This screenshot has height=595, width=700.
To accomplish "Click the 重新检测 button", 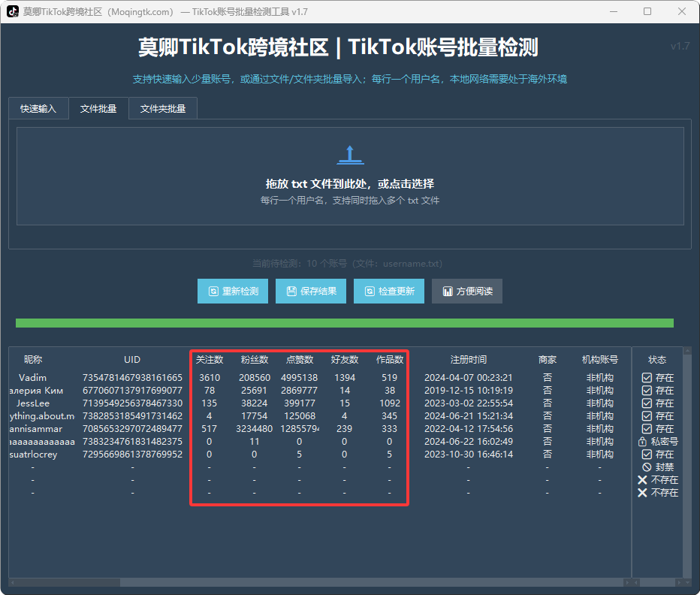I will click(x=233, y=291).
